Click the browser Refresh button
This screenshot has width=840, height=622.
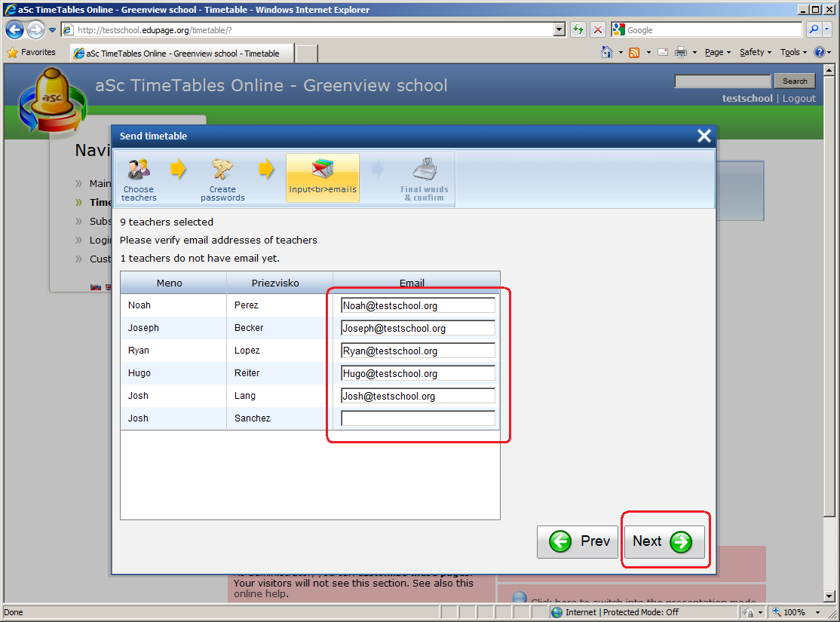point(578,29)
